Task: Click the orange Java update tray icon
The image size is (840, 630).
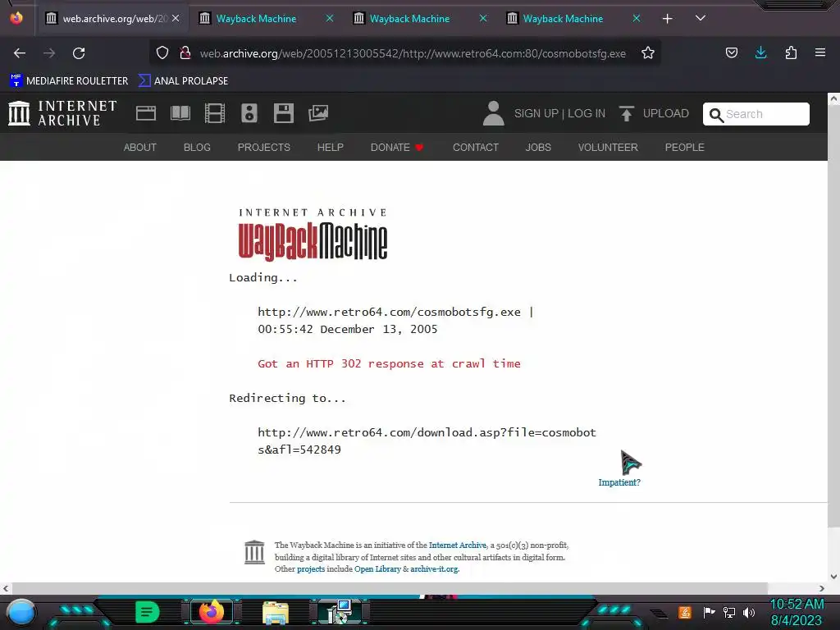Action: pos(685,612)
